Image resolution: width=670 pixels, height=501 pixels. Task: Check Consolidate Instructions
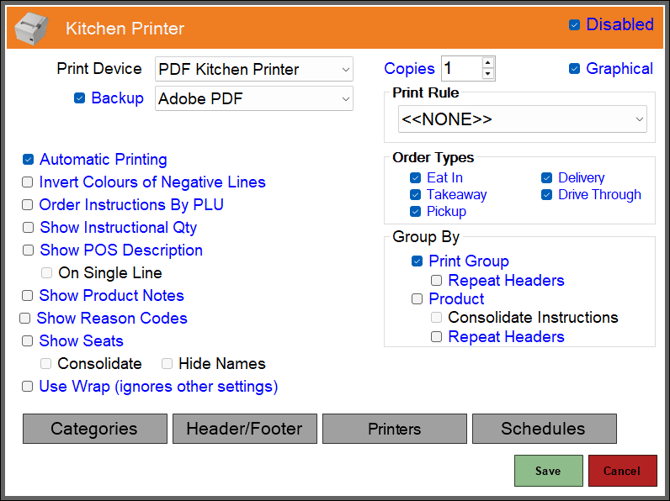coord(436,317)
